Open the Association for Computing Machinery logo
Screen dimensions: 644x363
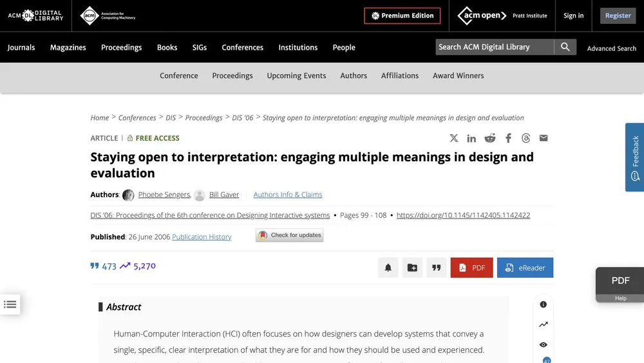[x=108, y=15]
